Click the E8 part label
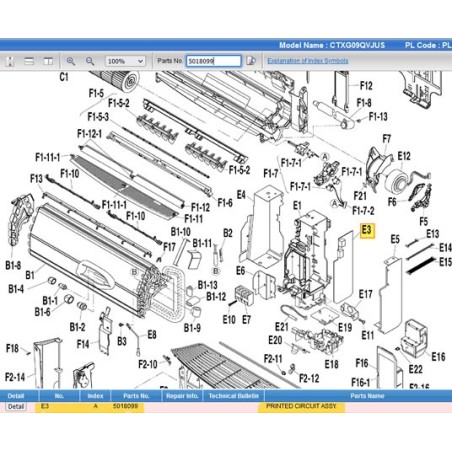This screenshot has width=452, height=452. pyautogui.click(x=152, y=335)
